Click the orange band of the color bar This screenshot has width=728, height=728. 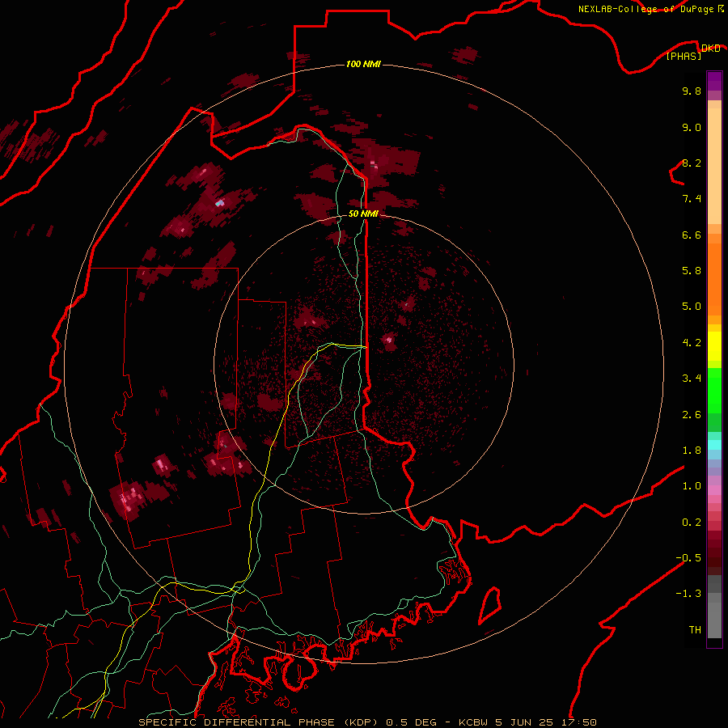coord(714,279)
